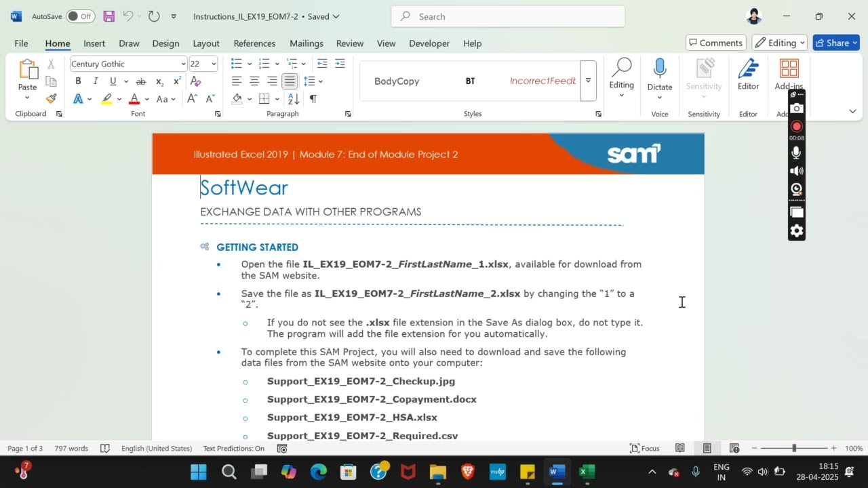868x488 pixels.
Task: Go to the References tab
Action: coord(254,43)
